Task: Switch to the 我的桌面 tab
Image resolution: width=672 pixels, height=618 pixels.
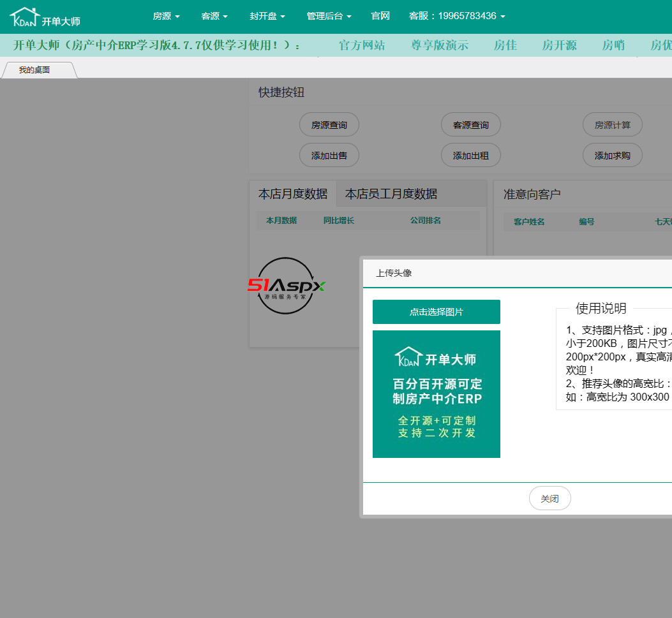Action: [x=40, y=70]
